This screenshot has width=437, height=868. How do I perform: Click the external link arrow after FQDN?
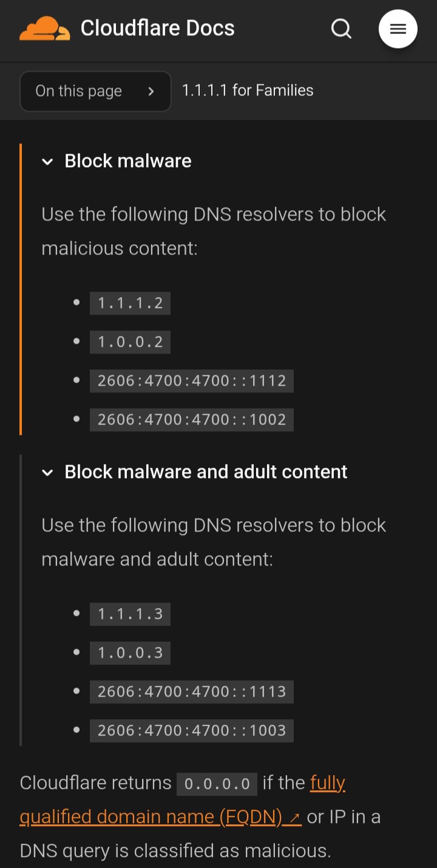point(295,818)
